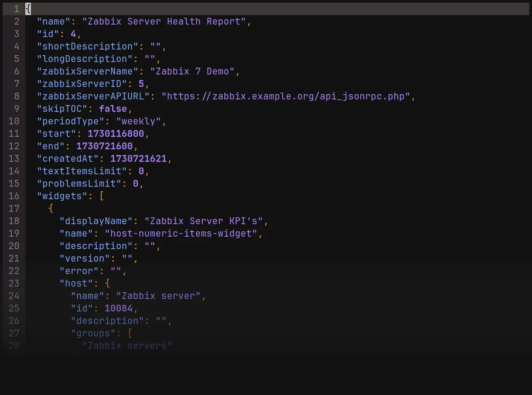This screenshot has height=395, width=532.
Task: Select the "Zabbix Server KPI's" displayName value
Action: click(204, 221)
